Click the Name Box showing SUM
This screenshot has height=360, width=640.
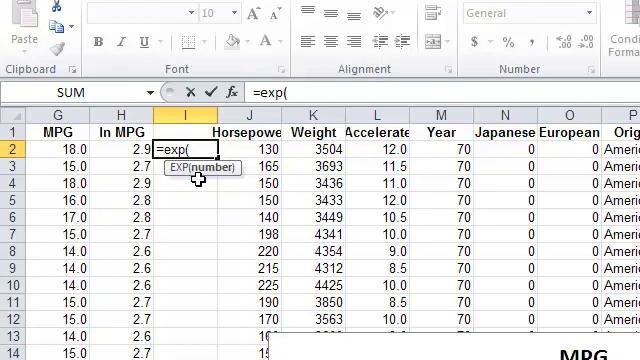[x=71, y=93]
